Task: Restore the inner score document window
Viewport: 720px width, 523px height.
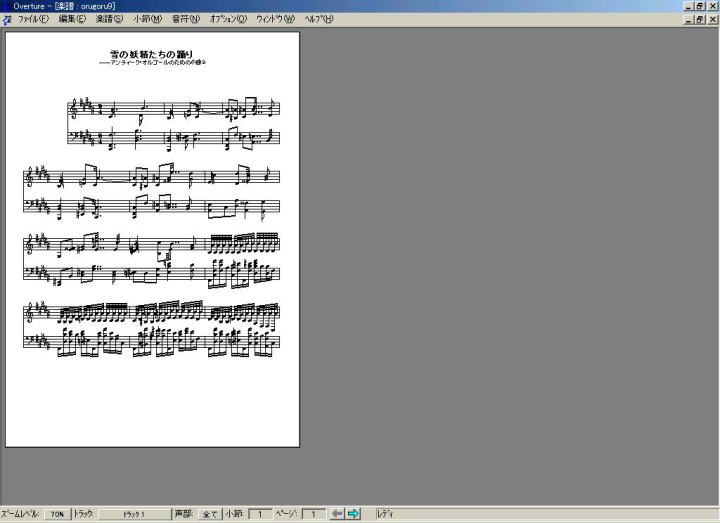Action: click(699, 19)
